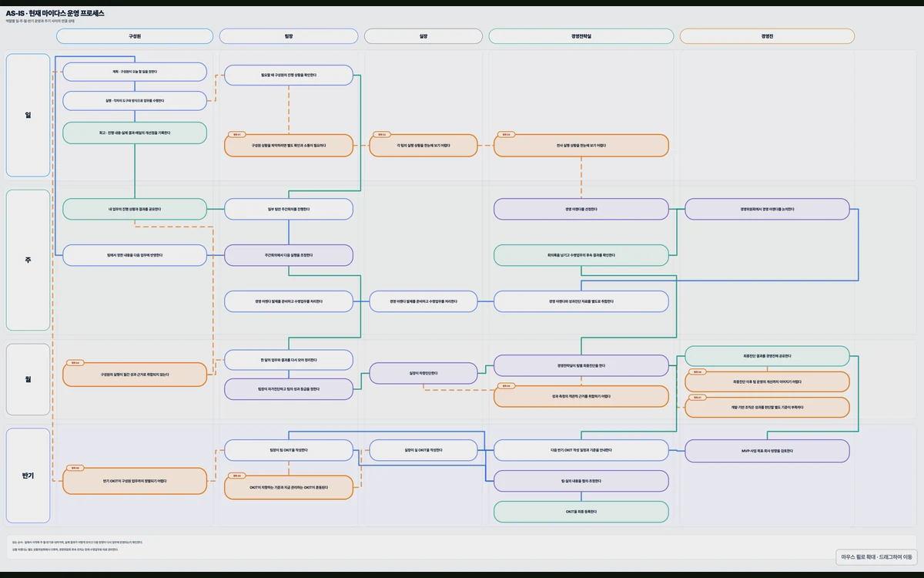Select the '계획 - 구성원이 오늘 할 일을 정한다' node
Screen dimensions: 924x578
tap(135, 72)
